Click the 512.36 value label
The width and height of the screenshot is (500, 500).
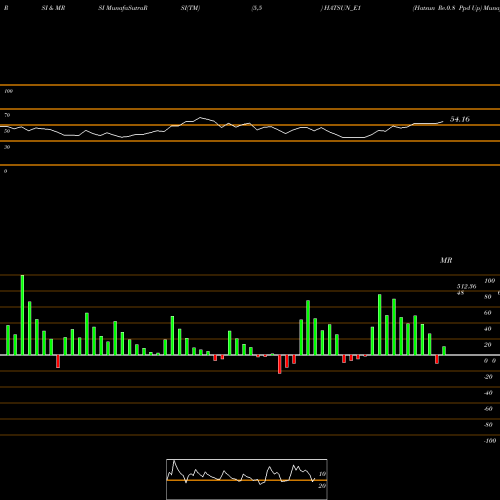(x=466, y=286)
